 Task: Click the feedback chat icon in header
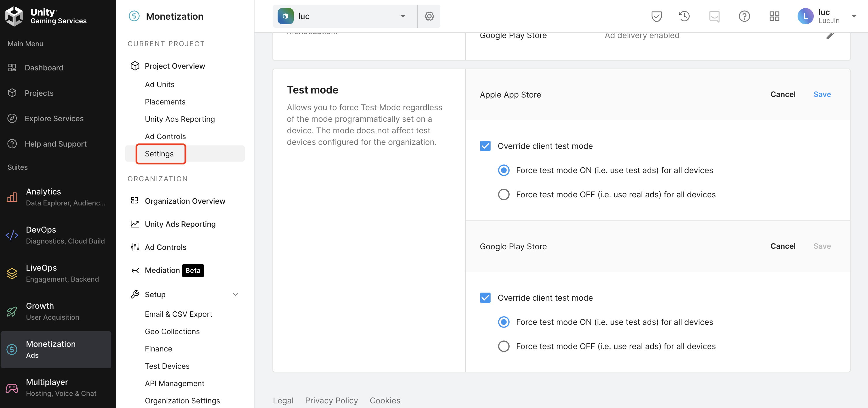714,16
